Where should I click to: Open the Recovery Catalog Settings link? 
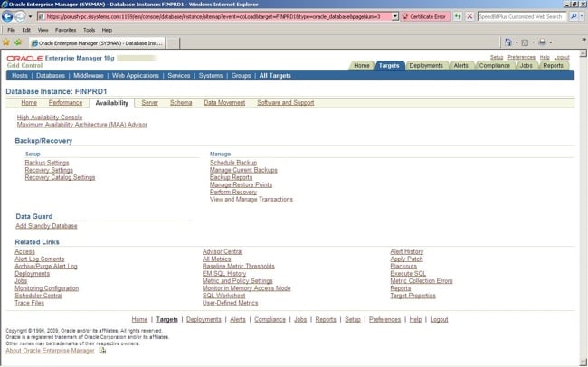point(60,178)
